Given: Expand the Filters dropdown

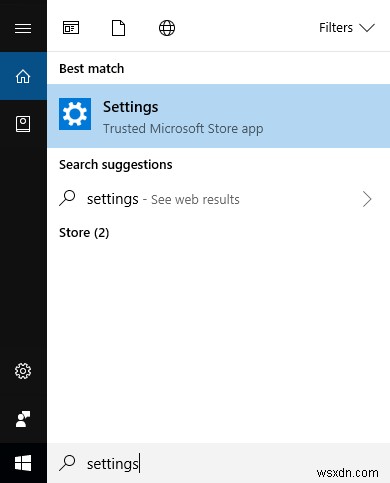Looking at the screenshot, I should 347,28.
